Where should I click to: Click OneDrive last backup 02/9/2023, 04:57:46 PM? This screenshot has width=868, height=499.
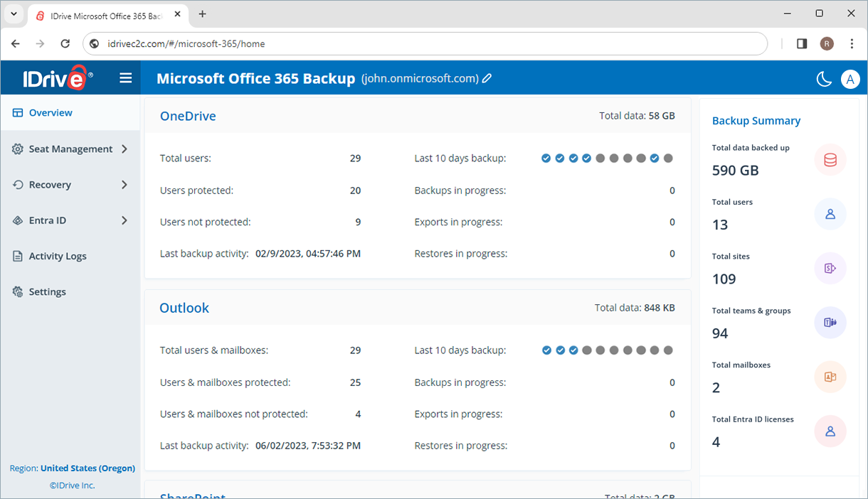308,254
